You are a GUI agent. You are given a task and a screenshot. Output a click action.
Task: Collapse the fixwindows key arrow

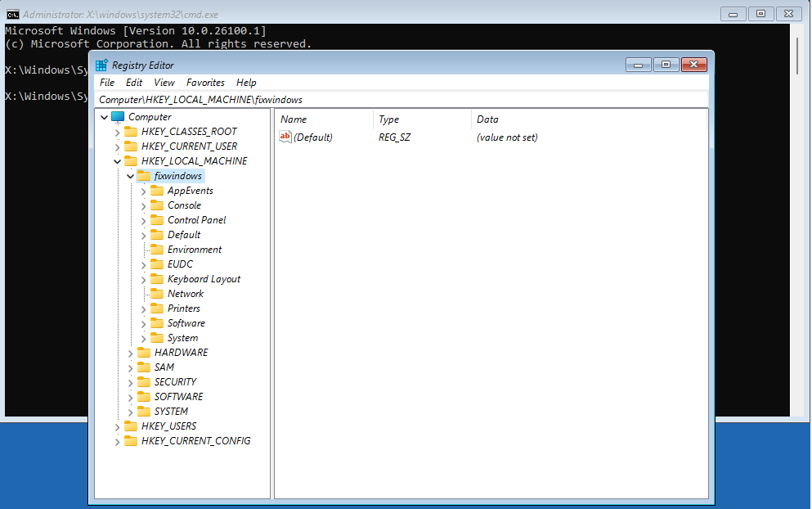(131, 176)
